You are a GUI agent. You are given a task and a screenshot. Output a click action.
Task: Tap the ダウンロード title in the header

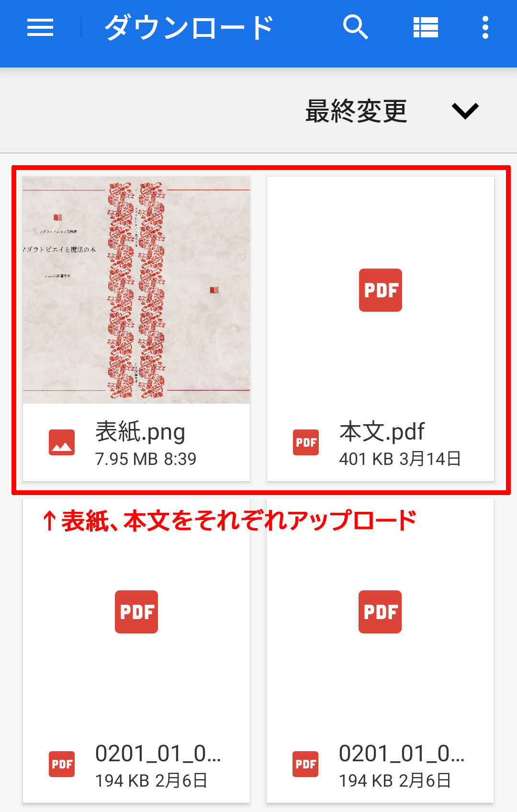[x=189, y=27]
